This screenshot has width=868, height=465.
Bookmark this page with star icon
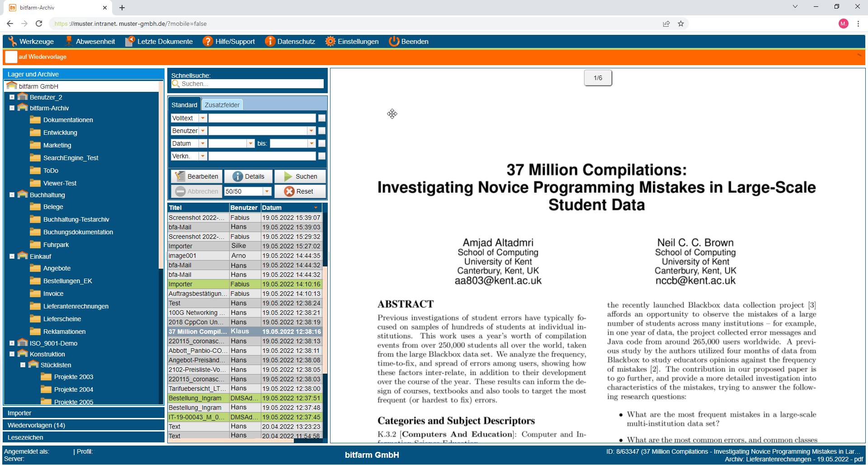click(681, 24)
